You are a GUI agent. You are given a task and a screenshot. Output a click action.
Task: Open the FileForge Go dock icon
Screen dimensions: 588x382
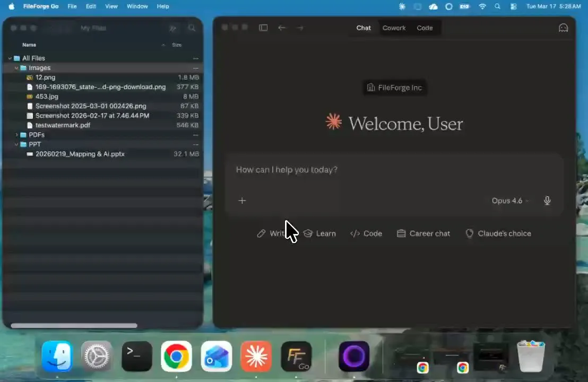pyautogui.click(x=296, y=356)
